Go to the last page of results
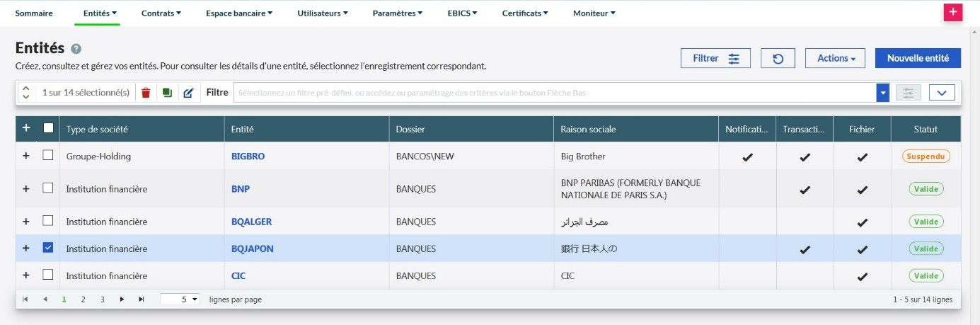Image resolution: width=980 pixels, height=325 pixels. pyautogui.click(x=142, y=300)
